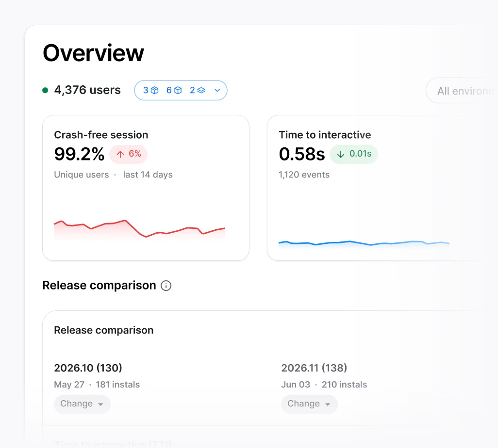Screen dimensions: 498x448
Task: Click Jun 03 release date
Action: click(296, 384)
